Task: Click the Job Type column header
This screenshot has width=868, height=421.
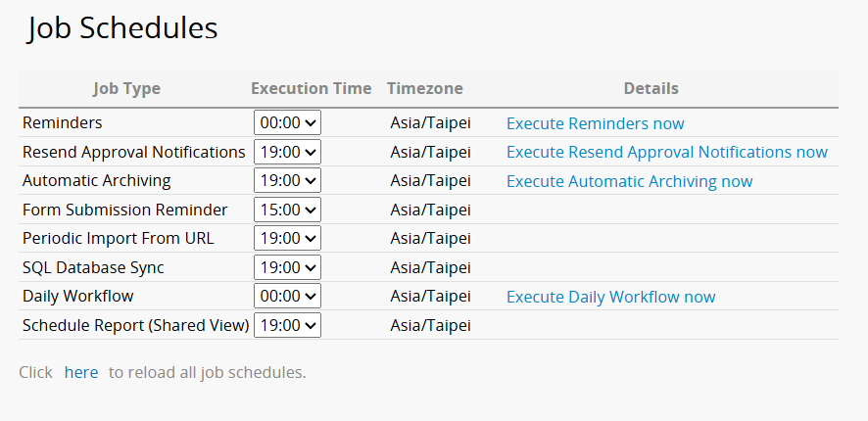Action: click(126, 88)
